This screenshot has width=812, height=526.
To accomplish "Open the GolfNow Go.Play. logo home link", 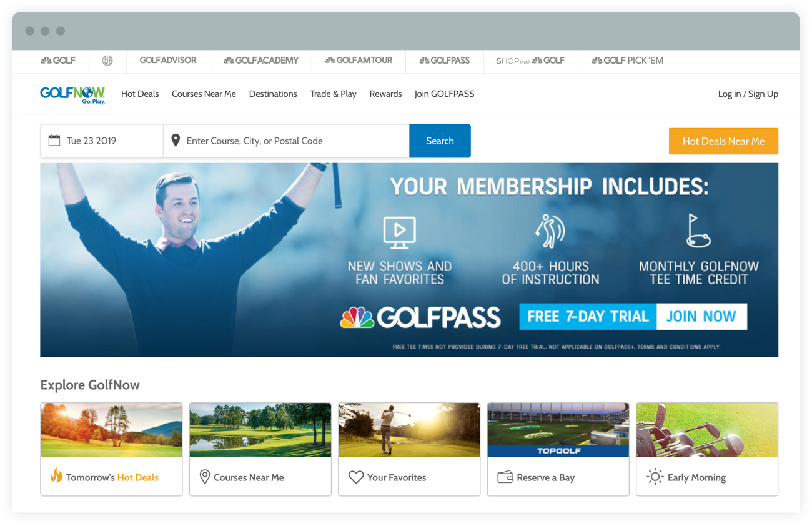I will [72, 95].
